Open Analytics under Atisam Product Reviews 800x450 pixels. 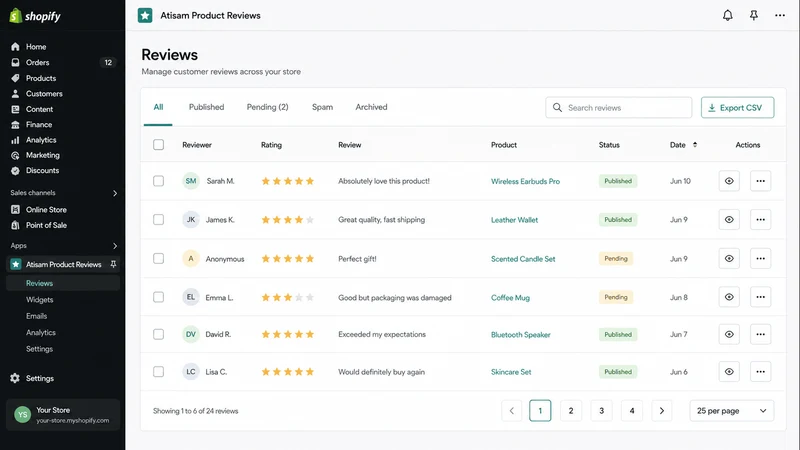point(41,332)
